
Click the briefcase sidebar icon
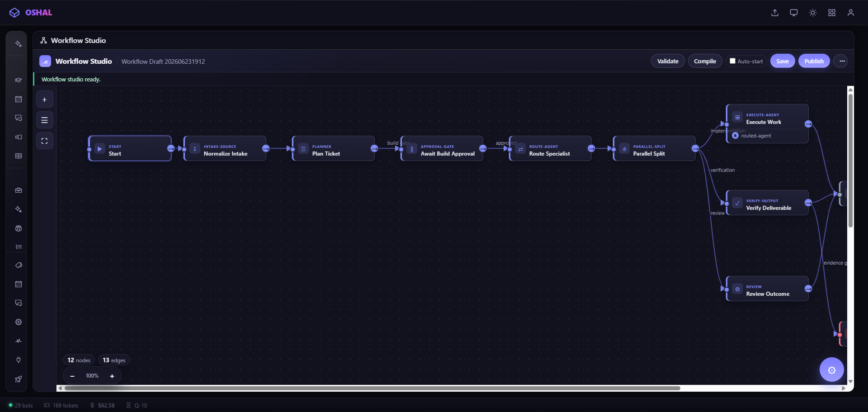coord(19,190)
